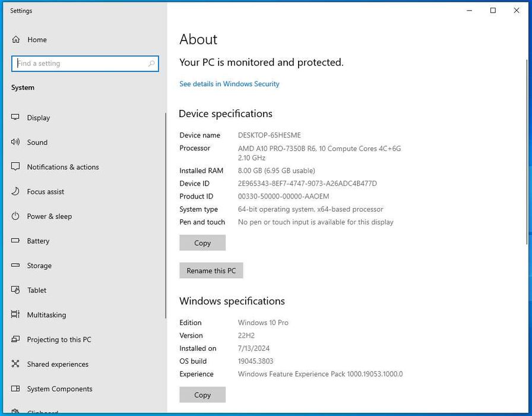This screenshot has width=532, height=416.
Task: Go back to Settings Home
Action: click(85, 40)
